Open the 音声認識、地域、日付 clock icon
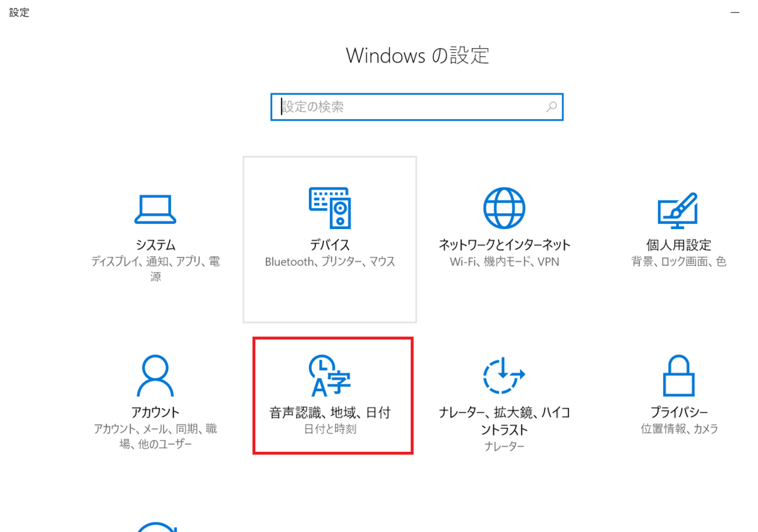Screen dimensions: 758x532 click(x=330, y=376)
